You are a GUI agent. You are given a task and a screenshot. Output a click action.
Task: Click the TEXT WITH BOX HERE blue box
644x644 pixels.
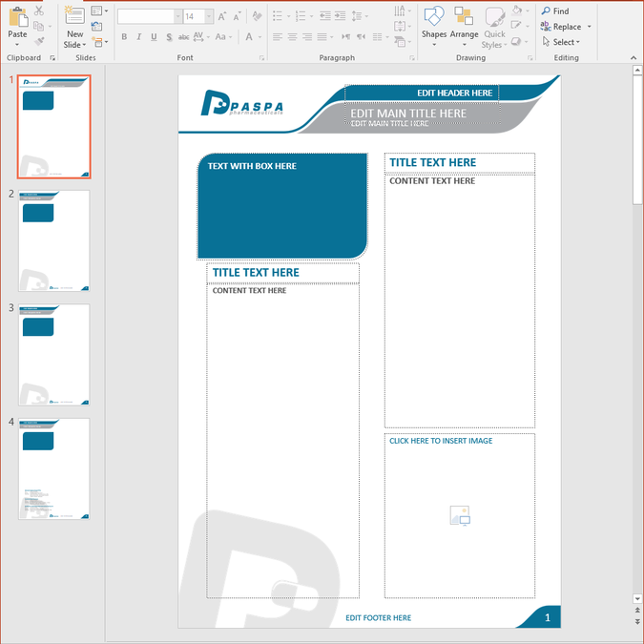(x=281, y=205)
